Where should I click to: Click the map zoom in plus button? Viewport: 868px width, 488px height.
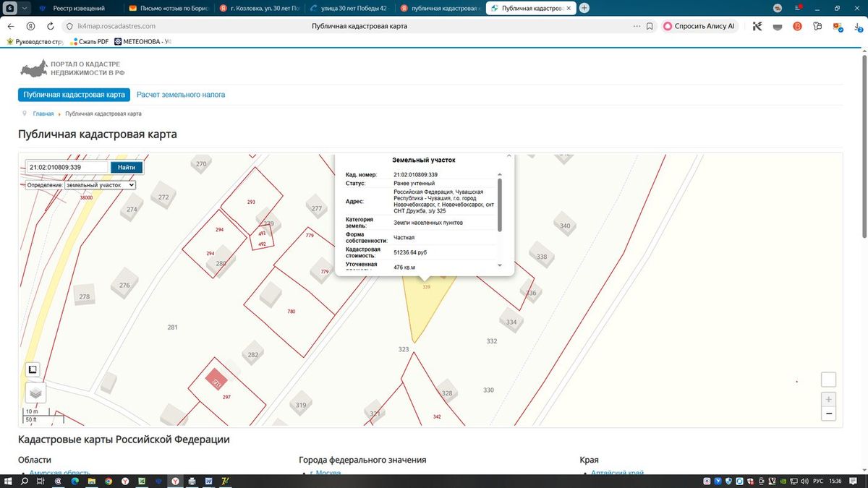click(x=829, y=399)
